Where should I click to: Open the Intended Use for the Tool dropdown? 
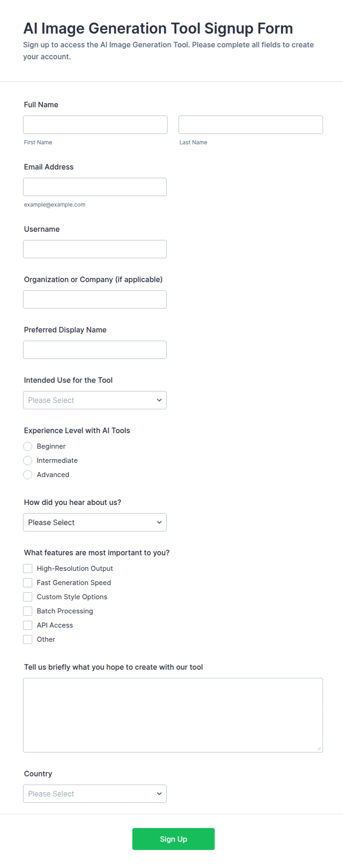pyautogui.click(x=95, y=400)
